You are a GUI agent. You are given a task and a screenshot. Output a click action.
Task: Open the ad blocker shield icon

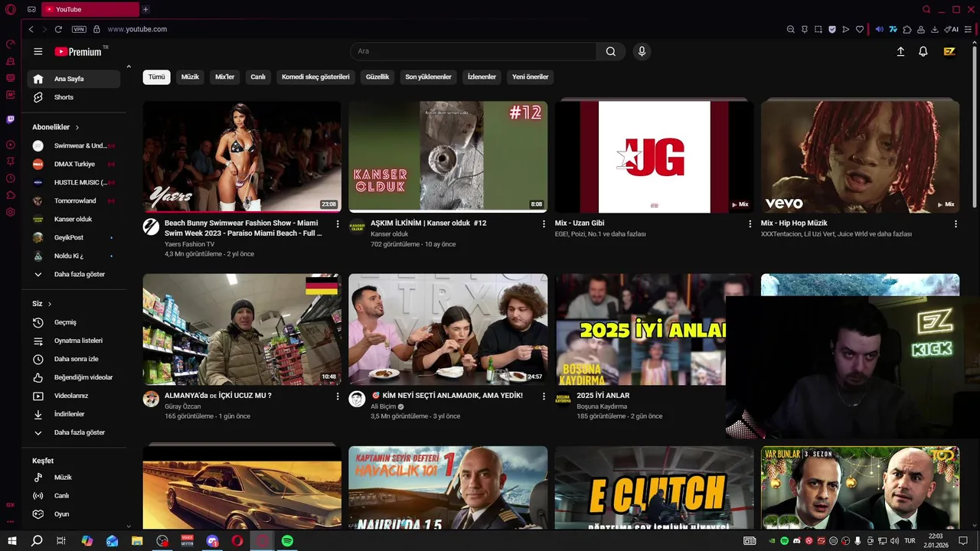[832, 29]
